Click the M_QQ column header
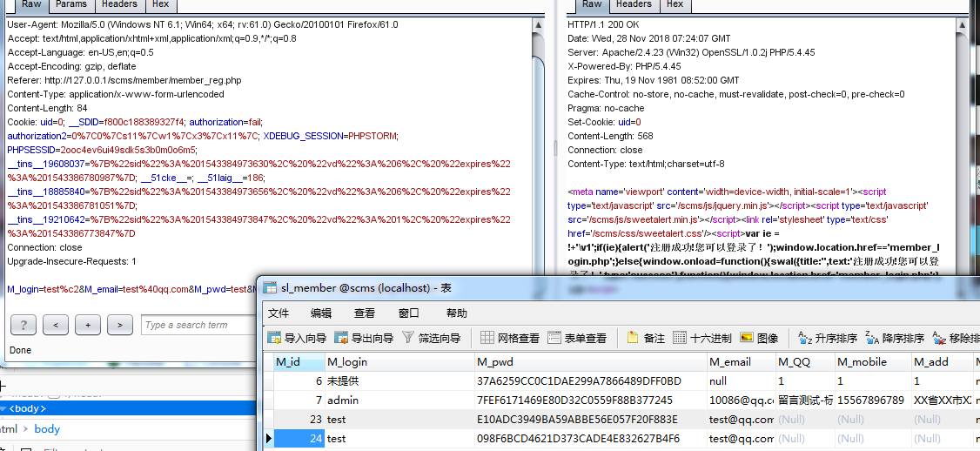This screenshot has width=980, height=451. point(806,361)
